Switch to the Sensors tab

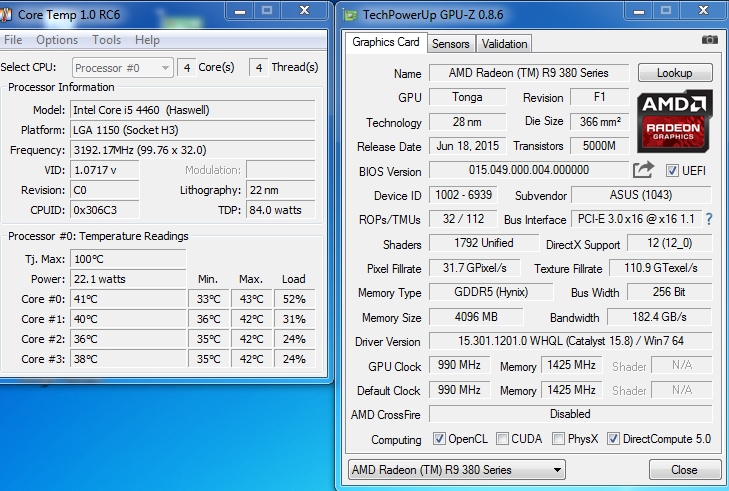pyautogui.click(x=451, y=44)
